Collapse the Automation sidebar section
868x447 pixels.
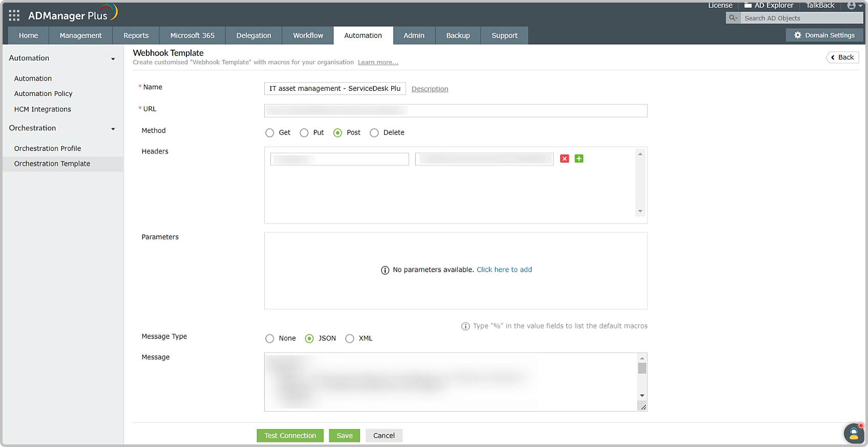click(113, 59)
